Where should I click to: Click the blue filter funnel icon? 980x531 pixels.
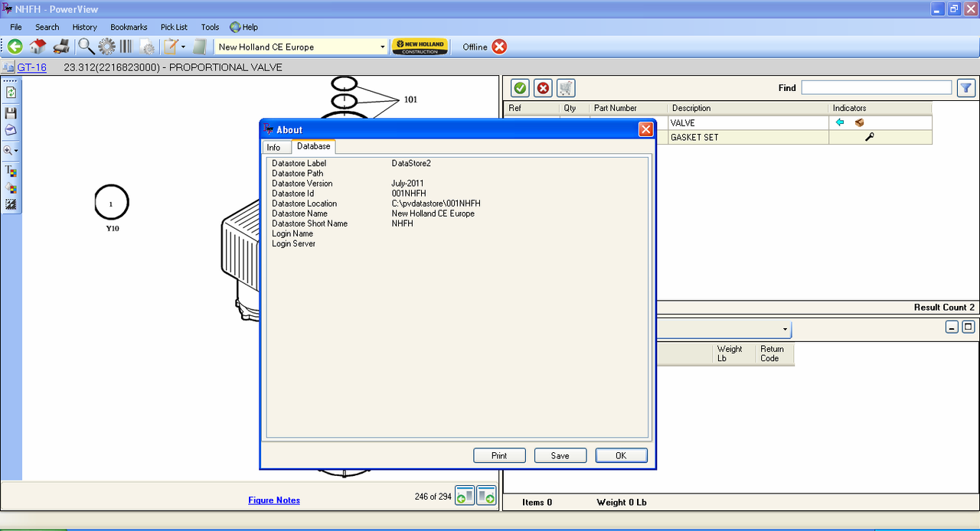point(966,88)
